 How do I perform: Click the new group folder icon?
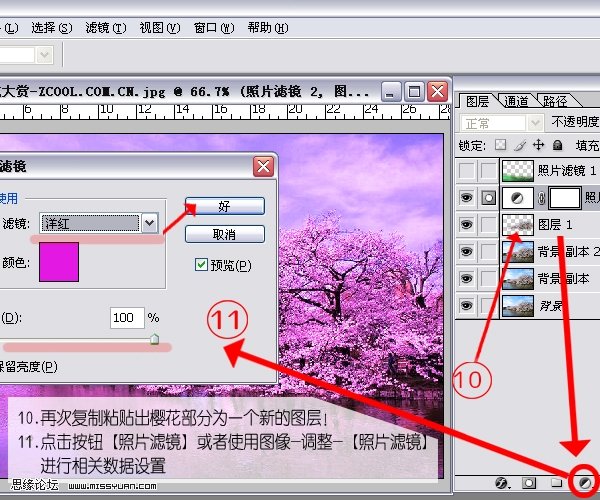[556, 483]
